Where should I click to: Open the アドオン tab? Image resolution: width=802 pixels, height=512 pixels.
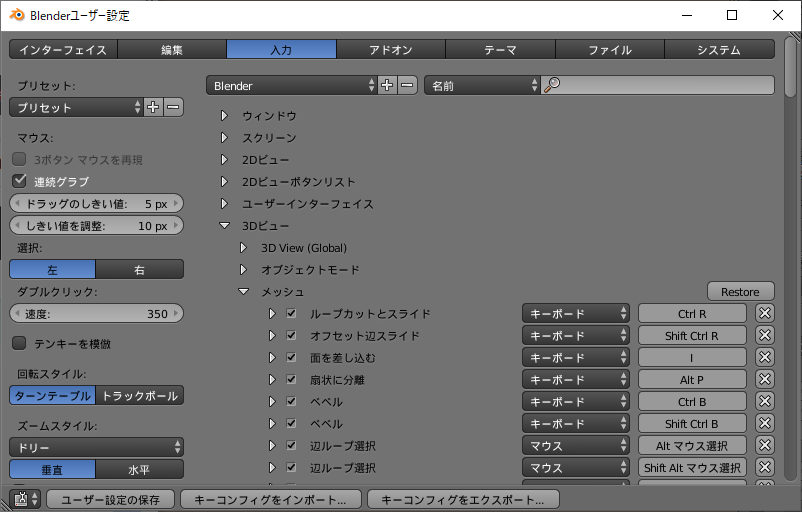pos(391,50)
